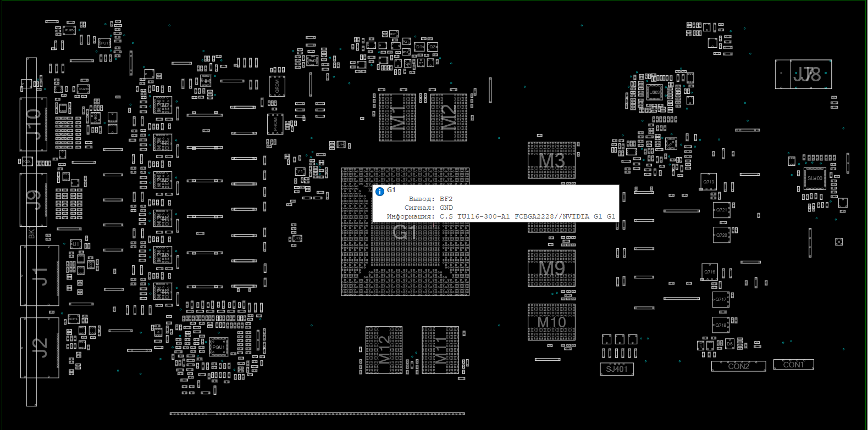868x430 pixels.
Task: Select memory chip M12
Action: [x=384, y=350]
